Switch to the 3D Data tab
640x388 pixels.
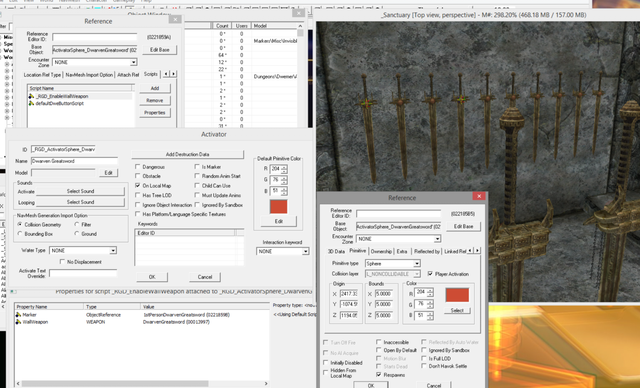[x=336, y=251]
